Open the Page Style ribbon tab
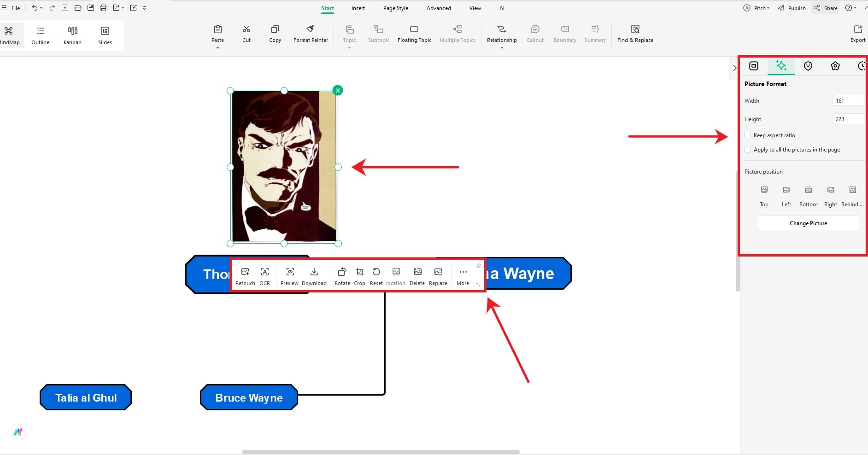Image resolution: width=868 pixels, height=455 pixels. click(x=396, y=8)
